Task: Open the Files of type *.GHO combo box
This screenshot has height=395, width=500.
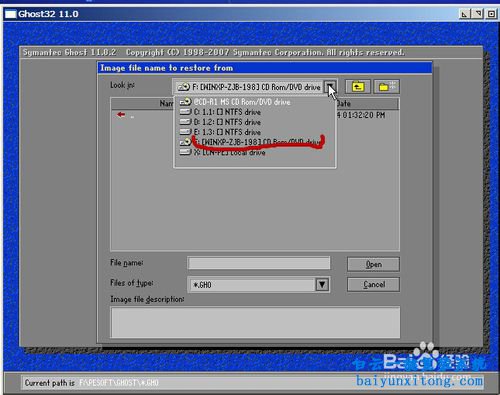Action: (259, 285)
